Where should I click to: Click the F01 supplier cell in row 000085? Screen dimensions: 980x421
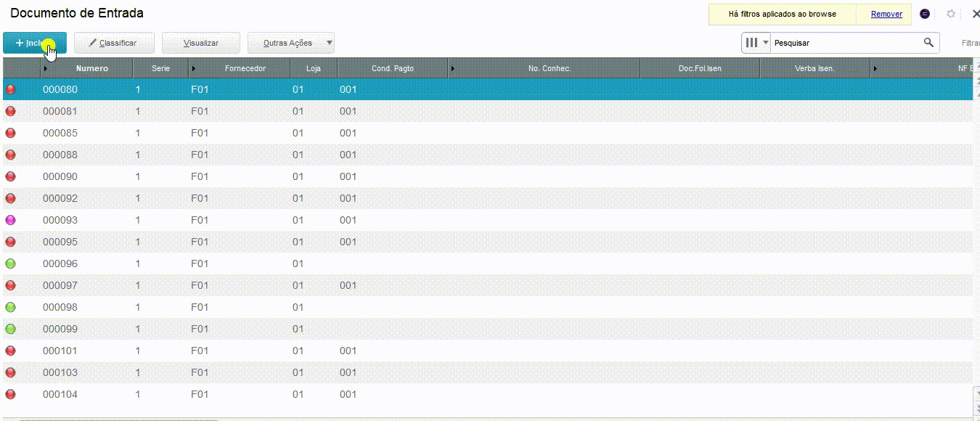200,133
